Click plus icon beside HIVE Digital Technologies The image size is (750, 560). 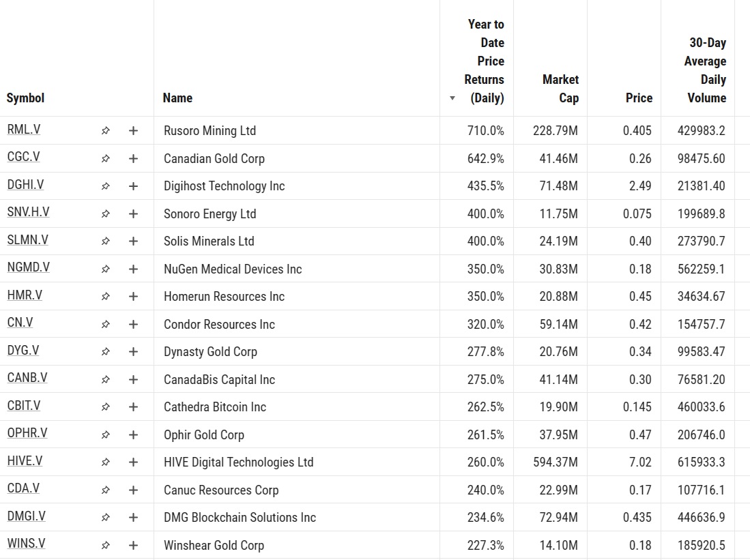point(134,462)
